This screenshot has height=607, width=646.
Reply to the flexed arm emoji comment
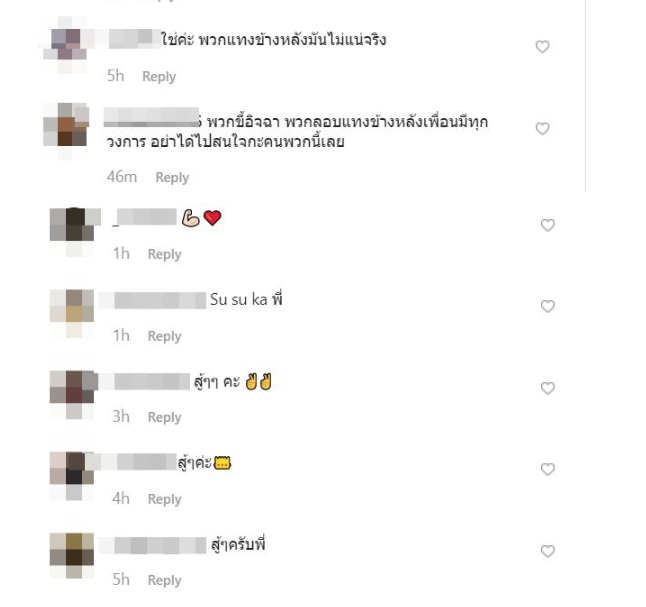coord(164,254)
